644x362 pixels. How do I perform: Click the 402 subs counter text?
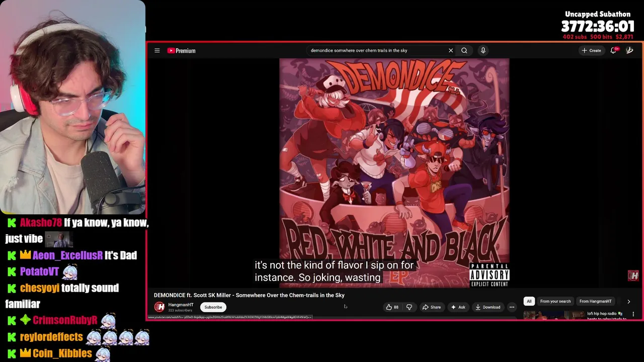pos(575,37)
